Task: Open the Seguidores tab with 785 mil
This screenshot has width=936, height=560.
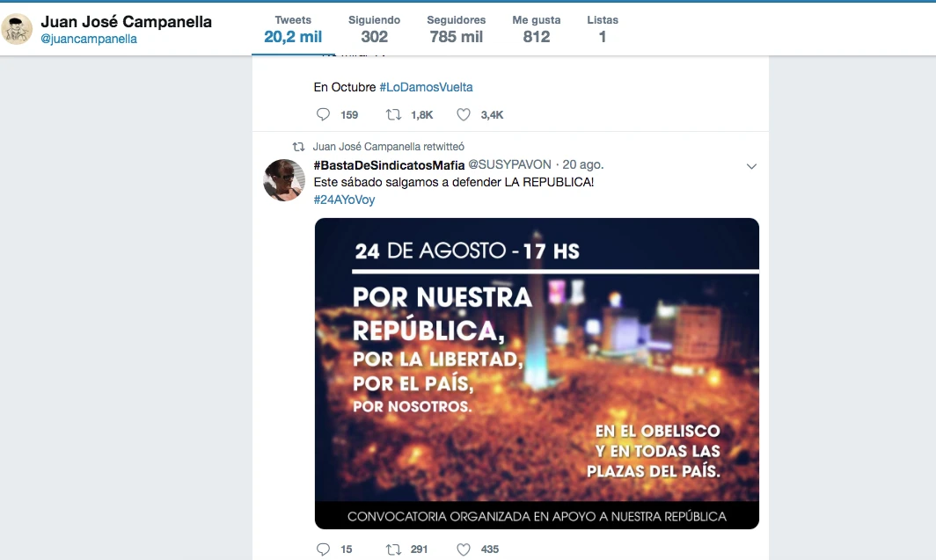Action: (456, 29)
